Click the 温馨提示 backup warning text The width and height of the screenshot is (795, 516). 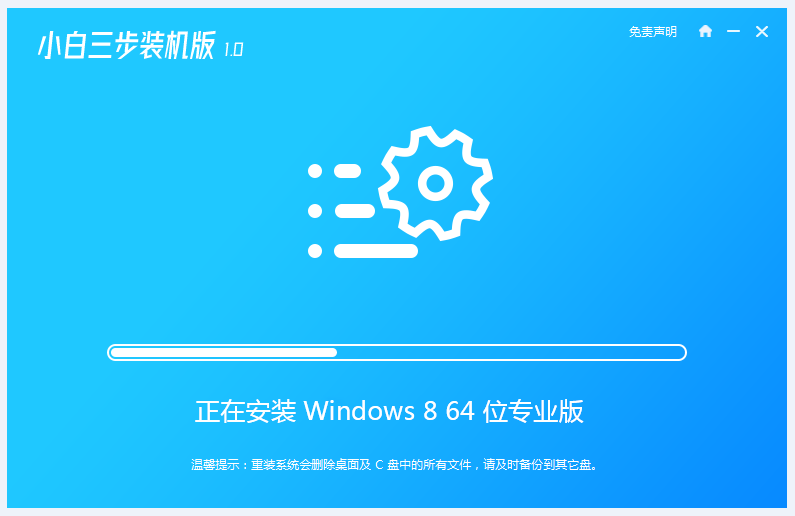[x=394, y=465]
